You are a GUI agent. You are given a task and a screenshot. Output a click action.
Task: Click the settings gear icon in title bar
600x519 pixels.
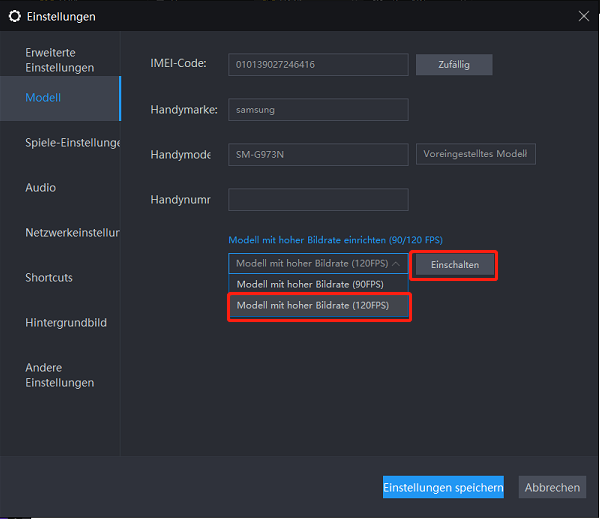15,16
